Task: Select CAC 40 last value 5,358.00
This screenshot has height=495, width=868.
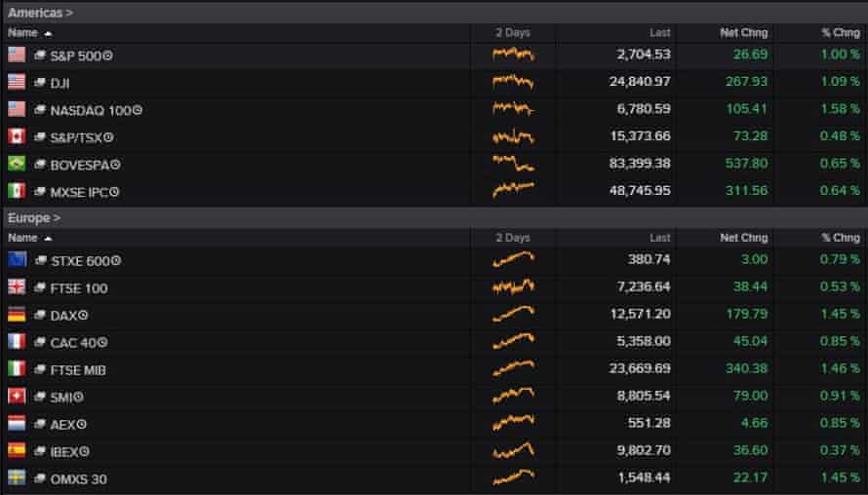Action: 644,341
